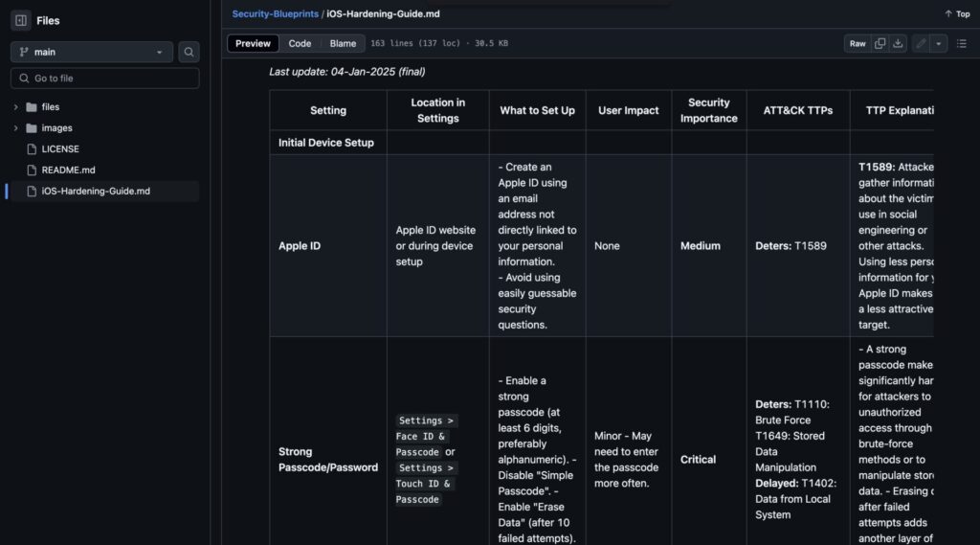
Task: Click the Setting column header
Action: tap(328, 110)
